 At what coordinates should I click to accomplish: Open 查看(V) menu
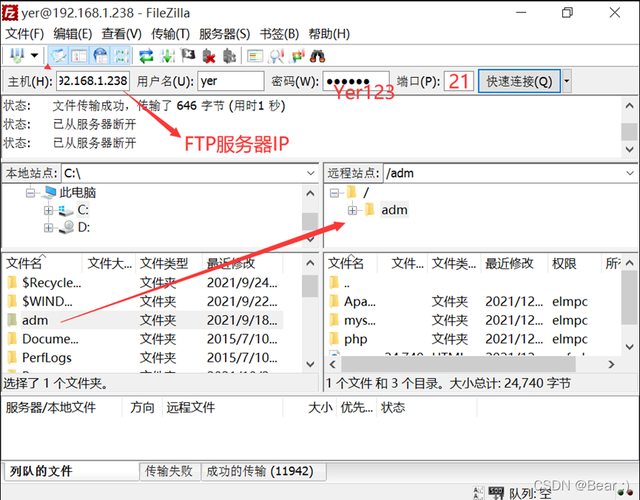[x=122, y=34]
